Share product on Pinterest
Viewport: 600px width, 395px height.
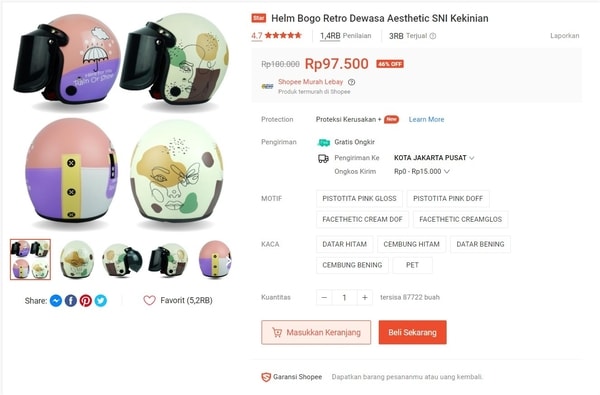coord(86,301)
